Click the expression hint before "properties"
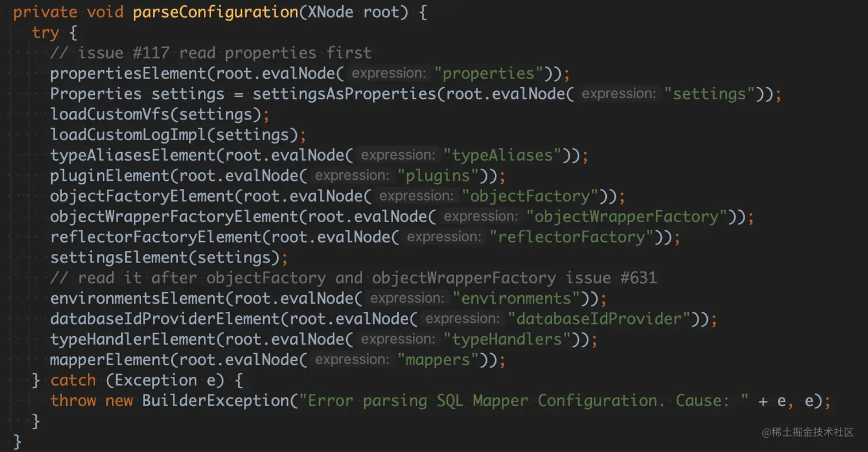The width and height of the screenshot is (868, 452). [x=389, y=74]
